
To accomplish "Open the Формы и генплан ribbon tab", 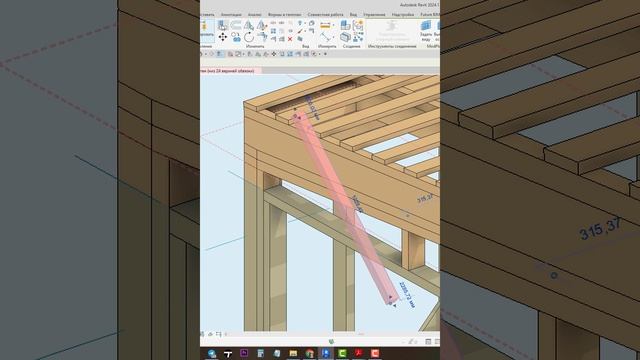I will coord(285,15).
